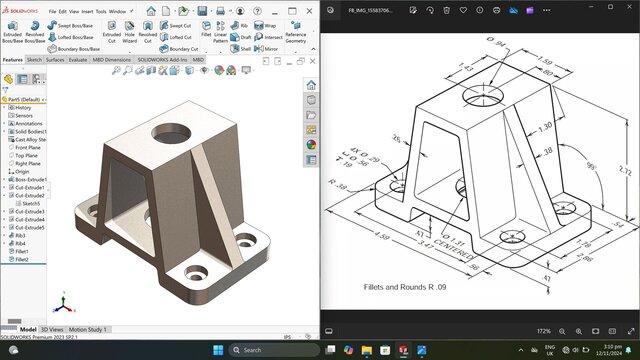Select the Revolved Cut tool

tap(148, 31)
